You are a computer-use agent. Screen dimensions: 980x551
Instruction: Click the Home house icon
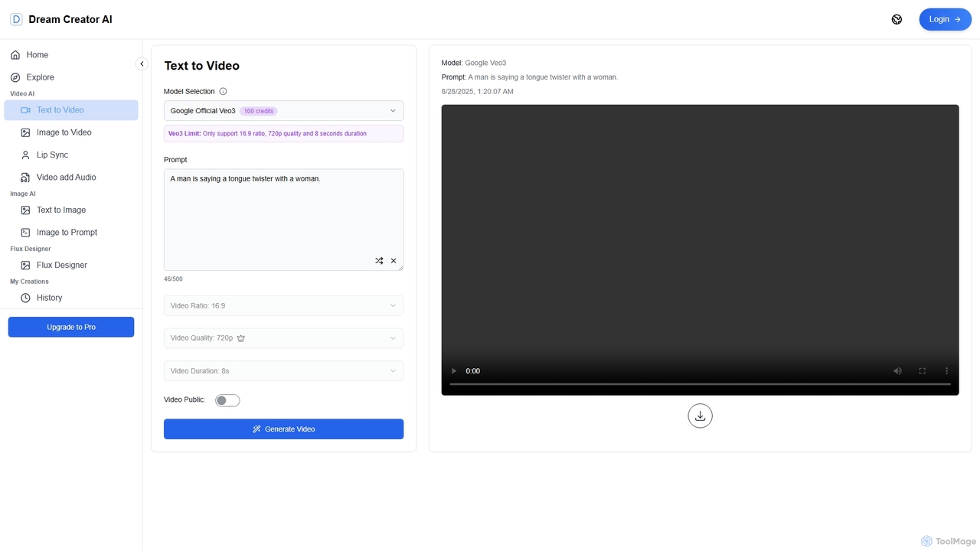point(15,55)
